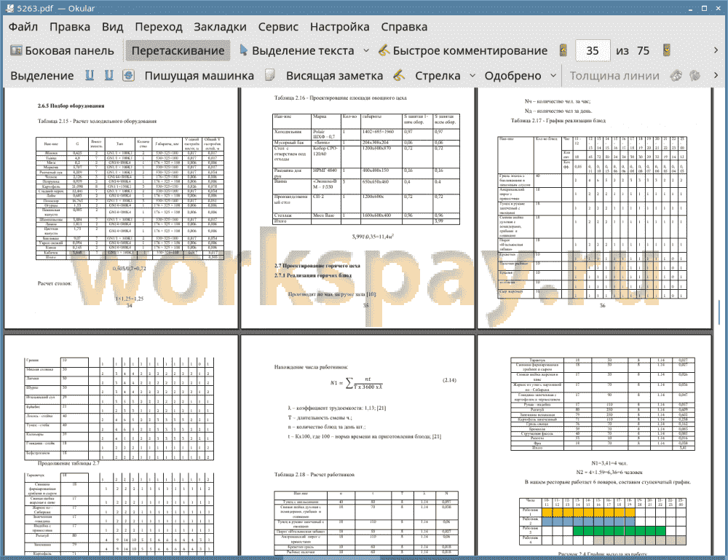728x560 pixels.
Task: Click the text 'Расчет столов:'
Action: pyautogui.click(x=55, y=283)
